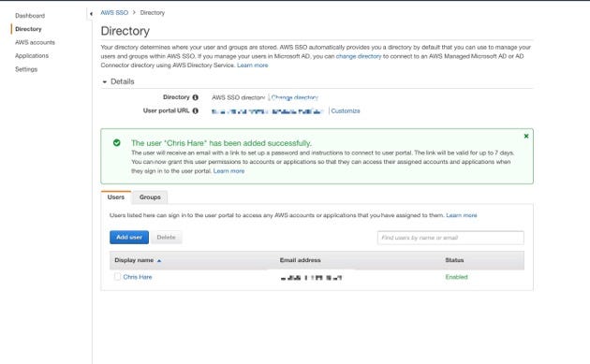Collapse the left navigation sidebar arrow
Screen dimensions: 590x364
(x=91, y=14)
